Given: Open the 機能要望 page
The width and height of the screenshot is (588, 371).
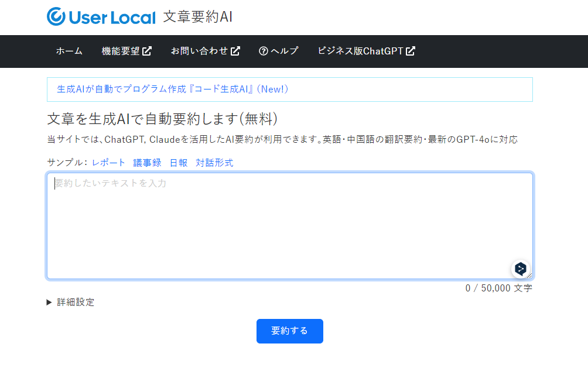Looking at the screenshot, I should (x=122, y=51).
